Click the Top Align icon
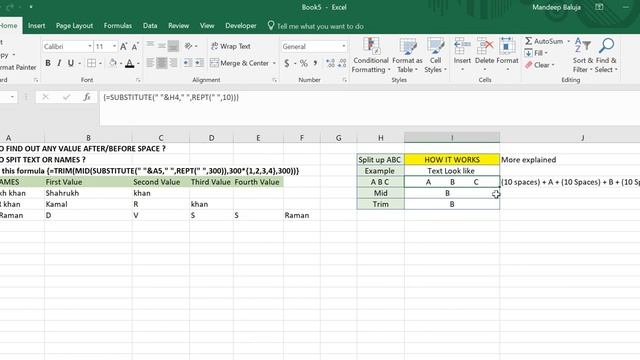This screenshot has width=640, height=360. click(x=150, y=45)
